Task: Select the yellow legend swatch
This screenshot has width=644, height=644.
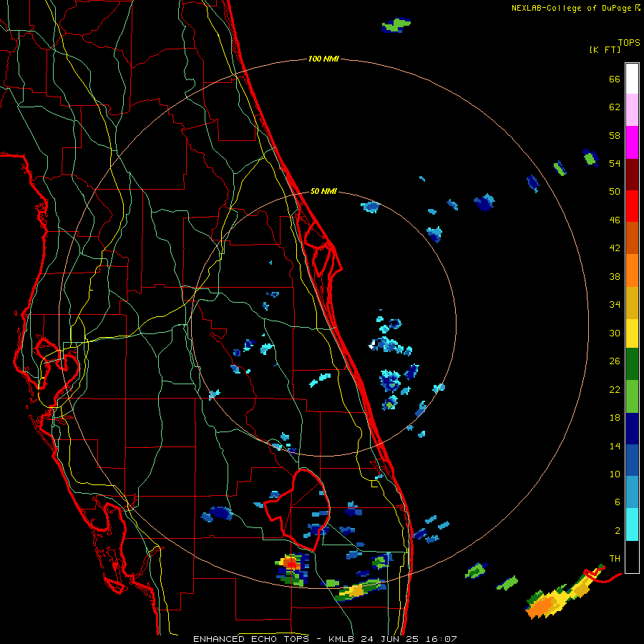Action: tap(632, 333)
